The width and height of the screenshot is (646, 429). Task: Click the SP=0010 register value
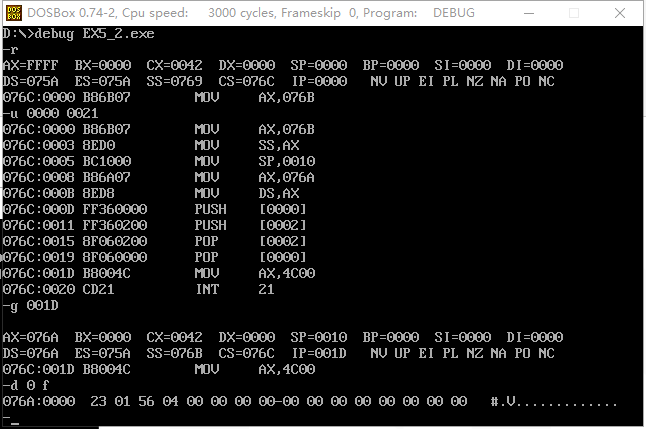pos(318,337)
